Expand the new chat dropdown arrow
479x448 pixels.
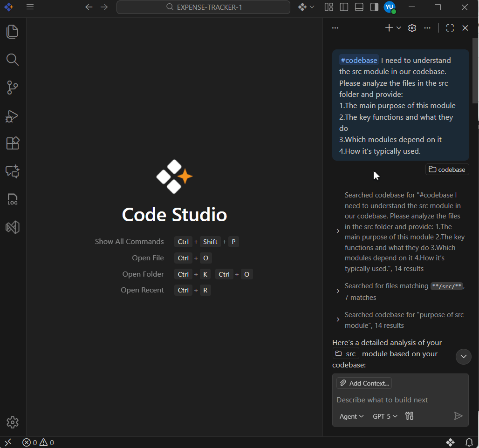point(399,28)
